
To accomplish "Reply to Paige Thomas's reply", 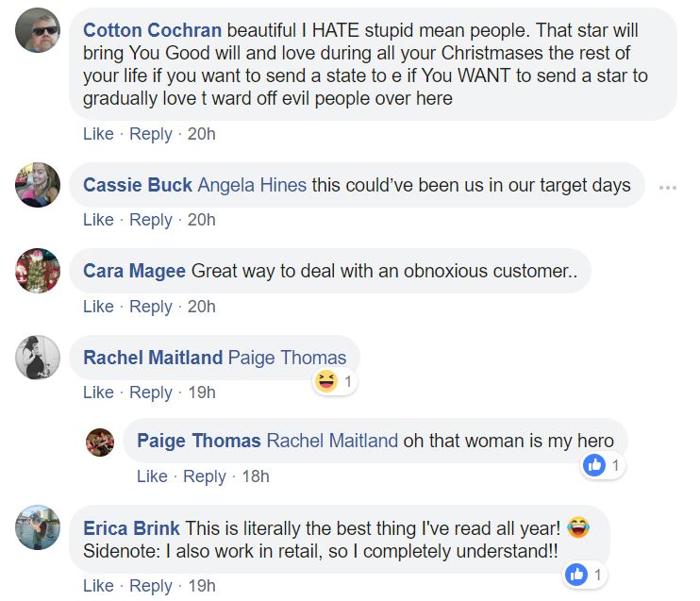I will pos(205,476).
